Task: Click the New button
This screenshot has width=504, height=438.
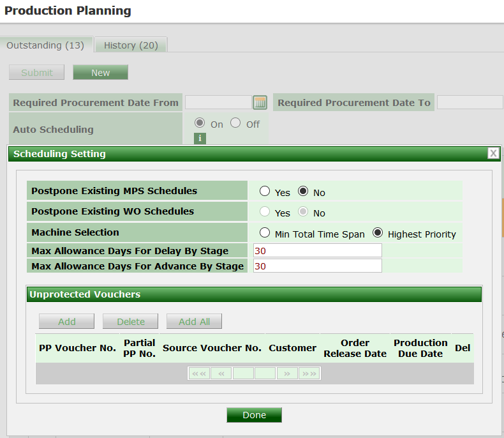Action: pyautogui.click(x=100, y=73)
